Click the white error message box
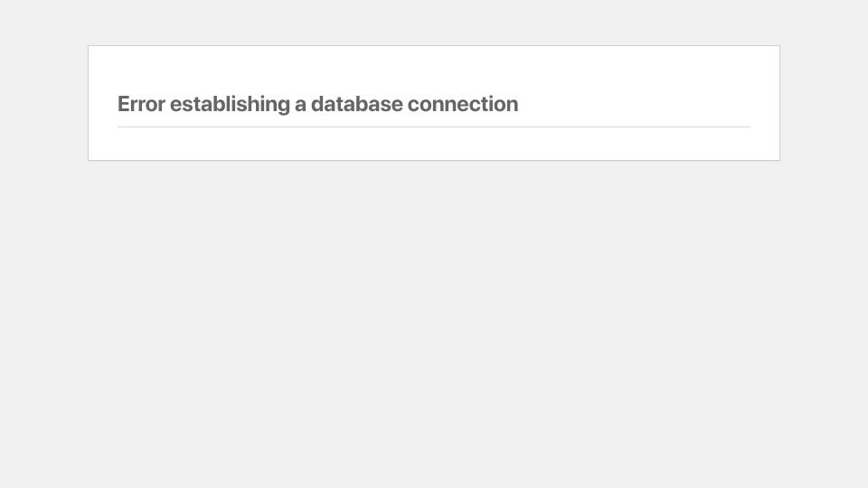This screenshot has height=488, width=868. pos(434,103)
